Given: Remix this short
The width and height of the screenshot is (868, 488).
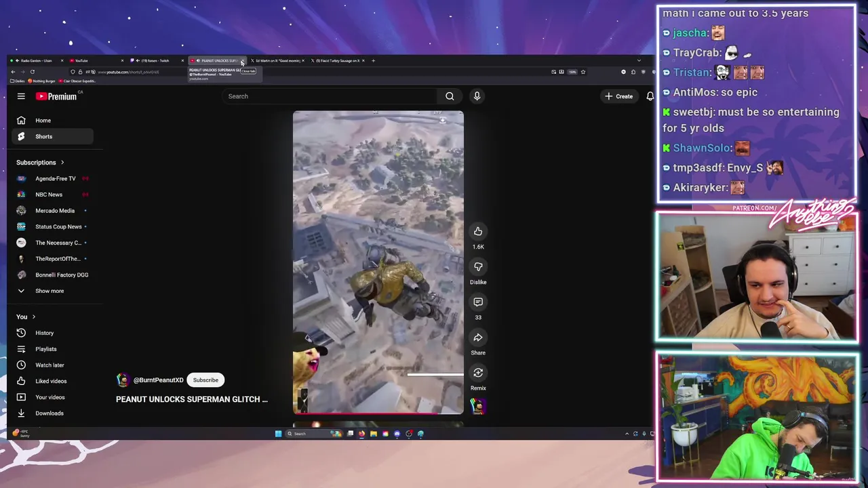Looking at the screenshot, I should [478, 373].
